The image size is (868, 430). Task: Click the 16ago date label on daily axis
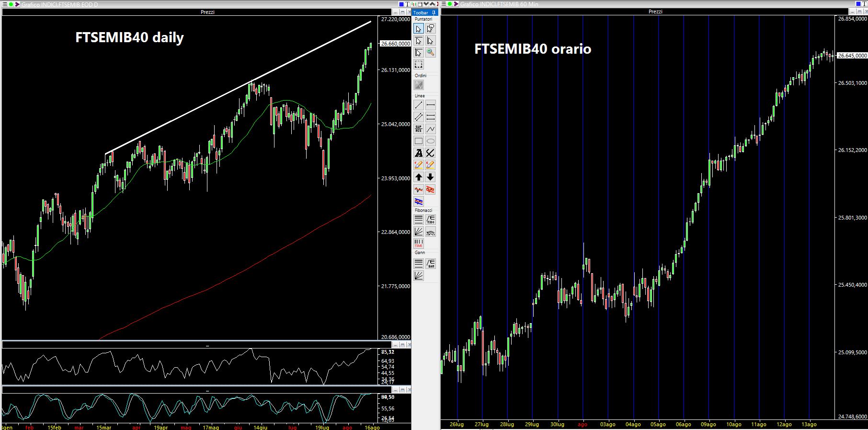tap(372, 427)
